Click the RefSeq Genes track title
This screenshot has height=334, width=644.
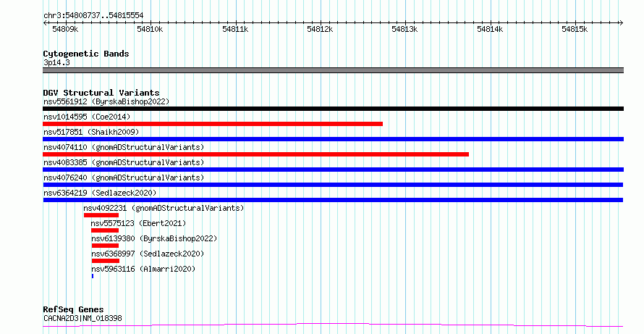pos(74,309)
